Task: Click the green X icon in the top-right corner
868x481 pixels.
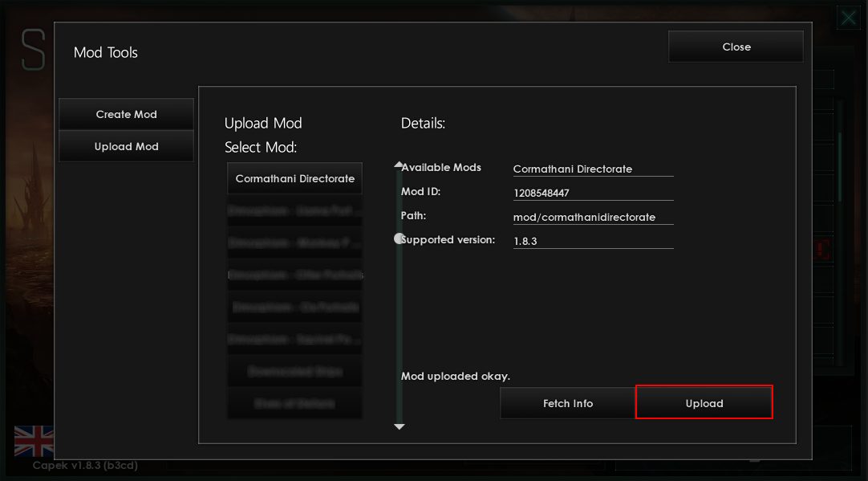Action: click(848, 18)
